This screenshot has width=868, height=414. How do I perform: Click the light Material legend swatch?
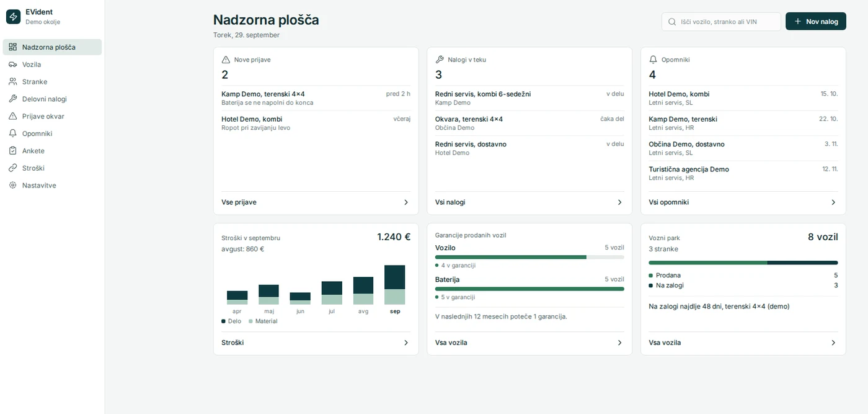coord(250,321)
